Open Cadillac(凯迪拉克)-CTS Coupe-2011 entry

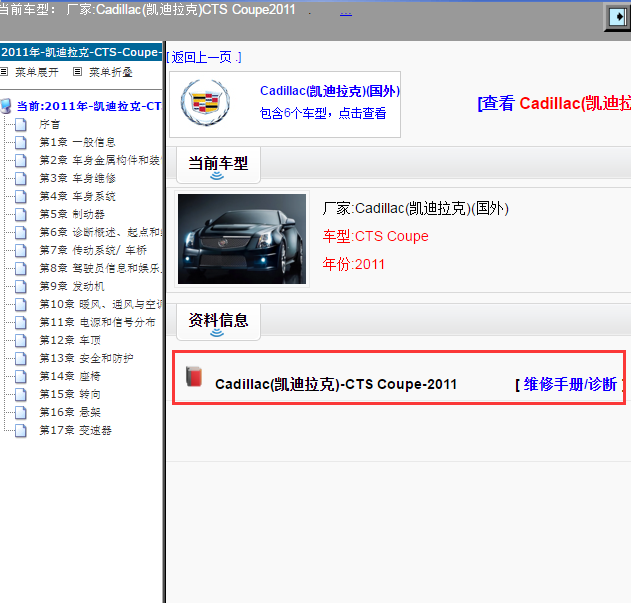coord(336,384)
